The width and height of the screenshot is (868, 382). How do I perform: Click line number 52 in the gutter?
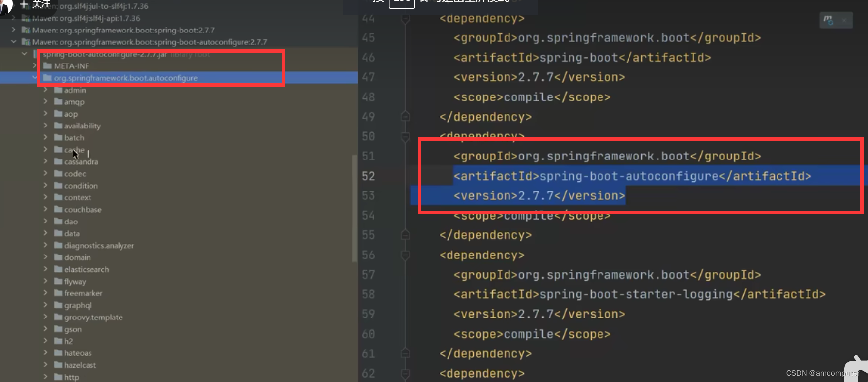tap(368, 176)
